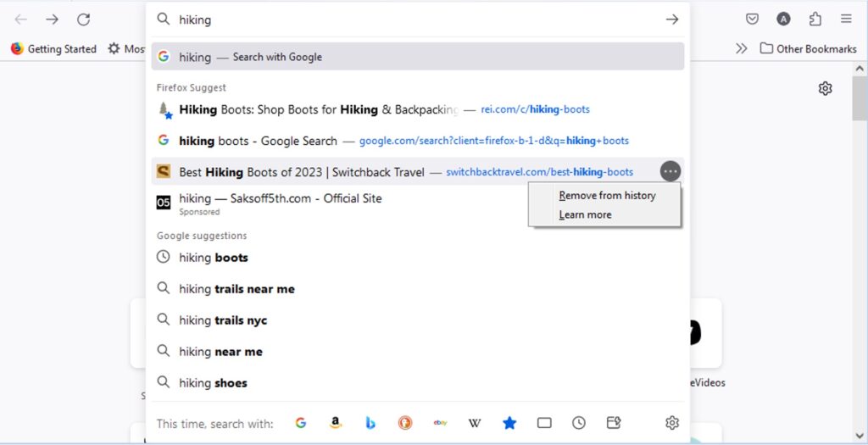This screenshot has width=868, height=445.
Task: Open 'hiking boots - Google Search' history result
Action: [x=418, y=141]
